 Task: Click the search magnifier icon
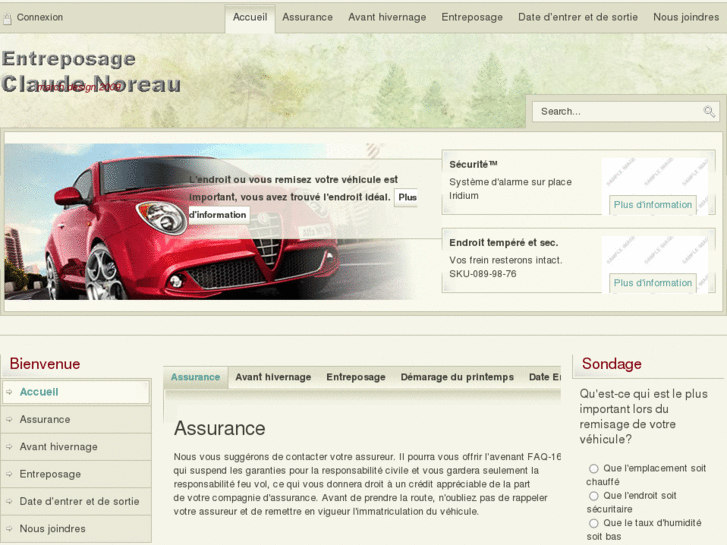pos(709,111)
